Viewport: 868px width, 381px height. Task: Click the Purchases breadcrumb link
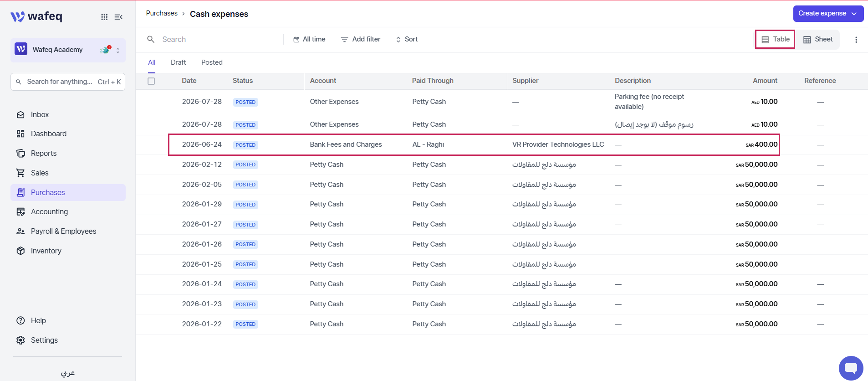tap(162, 14)
